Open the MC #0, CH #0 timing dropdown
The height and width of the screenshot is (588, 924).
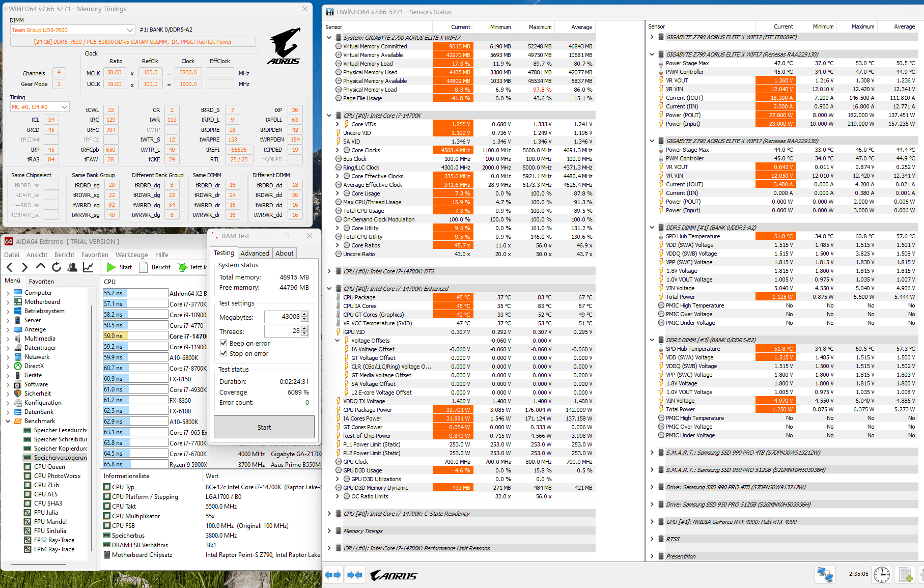pos(40,107)
